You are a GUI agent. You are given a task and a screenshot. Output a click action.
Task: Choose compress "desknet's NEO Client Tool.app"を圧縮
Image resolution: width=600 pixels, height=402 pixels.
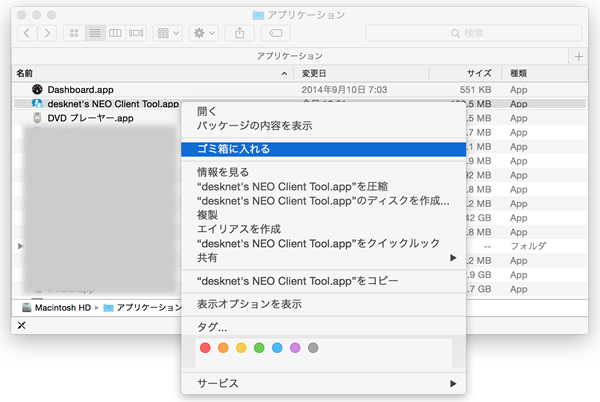tap(323, 187)
